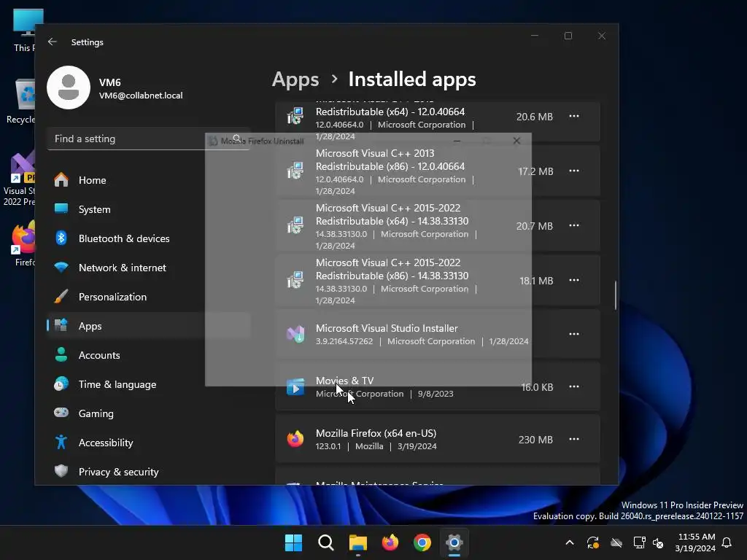Click the Bluetooth icon in sidebar
This screenshot has height=560, width=747.
[61, 238]
